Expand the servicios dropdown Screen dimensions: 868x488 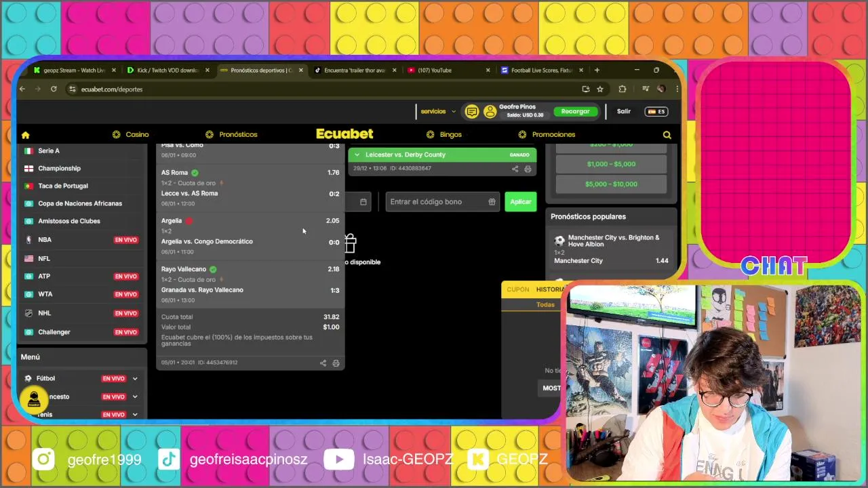438,111
